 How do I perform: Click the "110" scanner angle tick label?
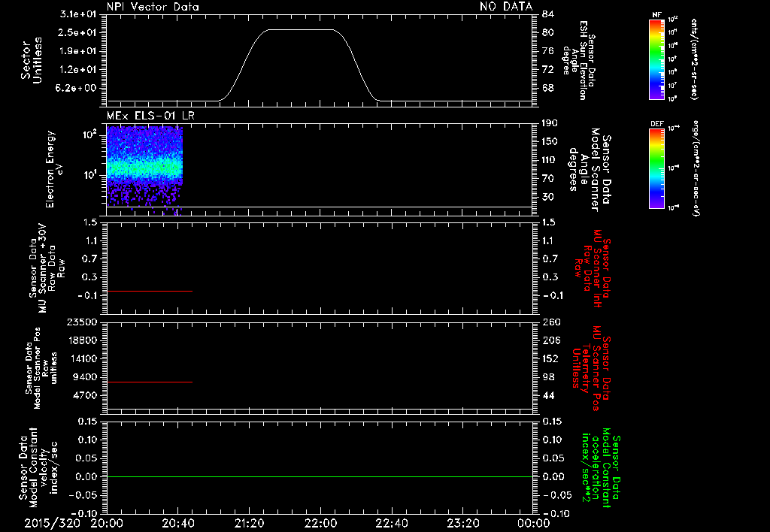click(550, 160)
